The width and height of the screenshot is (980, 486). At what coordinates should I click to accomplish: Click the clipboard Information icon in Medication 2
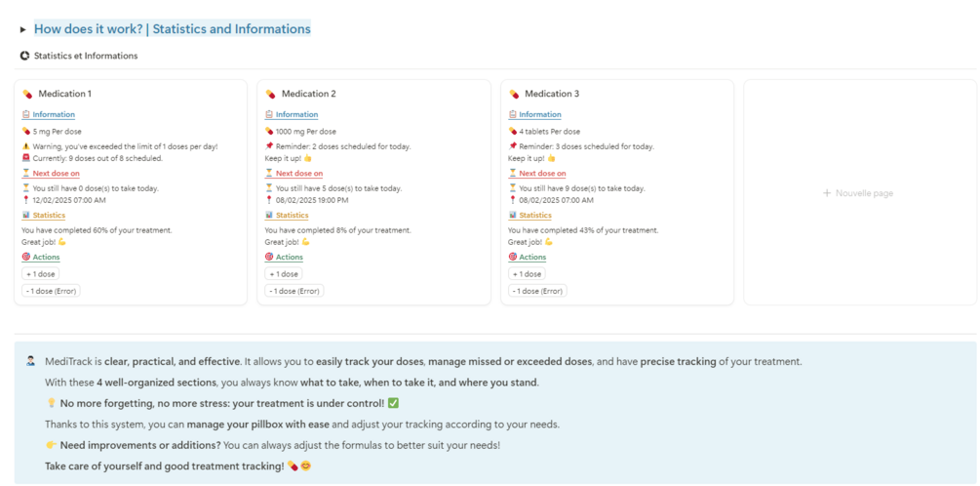(x=269, y=115)
